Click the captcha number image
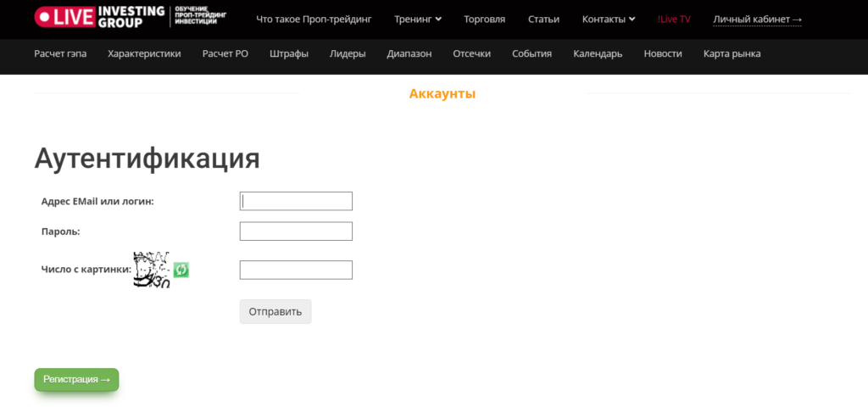 tap(152, 270)
